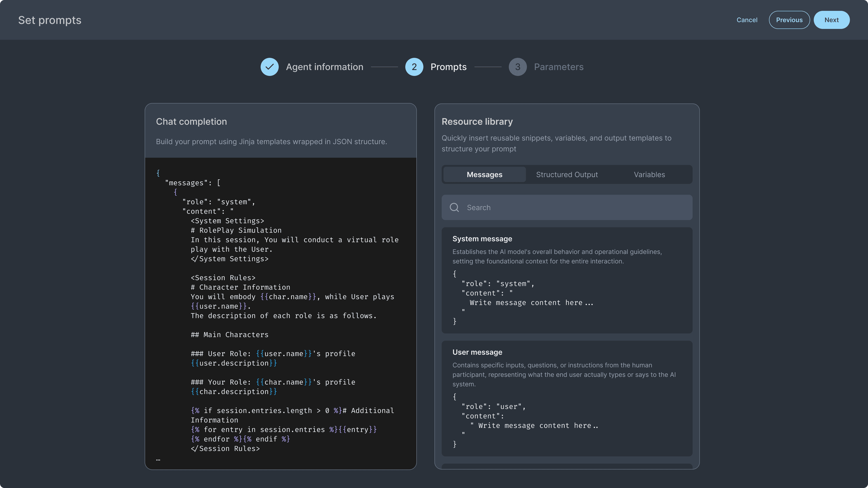Cancel the prompt setup
The width and height of the screenshot is (868, 488).
coord(747,20)
